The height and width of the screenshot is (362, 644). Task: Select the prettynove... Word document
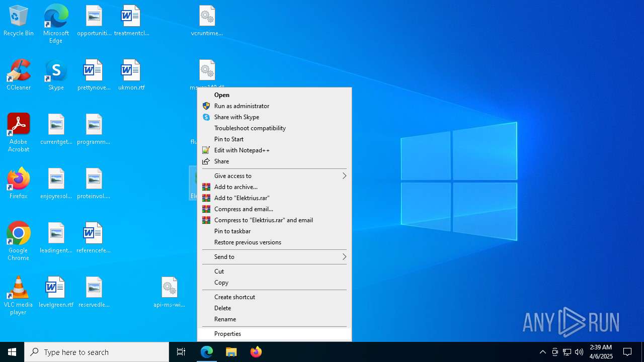94,75
